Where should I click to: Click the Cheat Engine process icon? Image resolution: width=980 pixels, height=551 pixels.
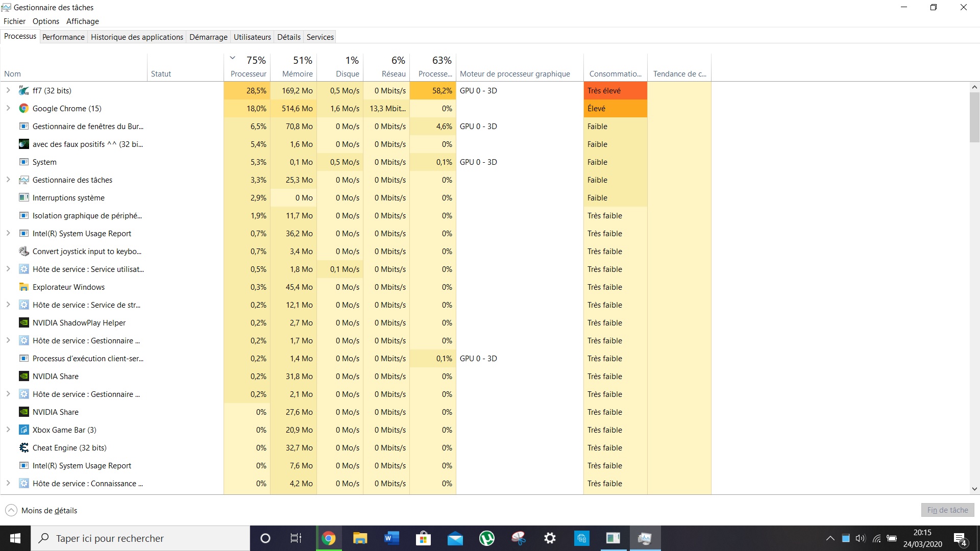click(x=23, y=448)
